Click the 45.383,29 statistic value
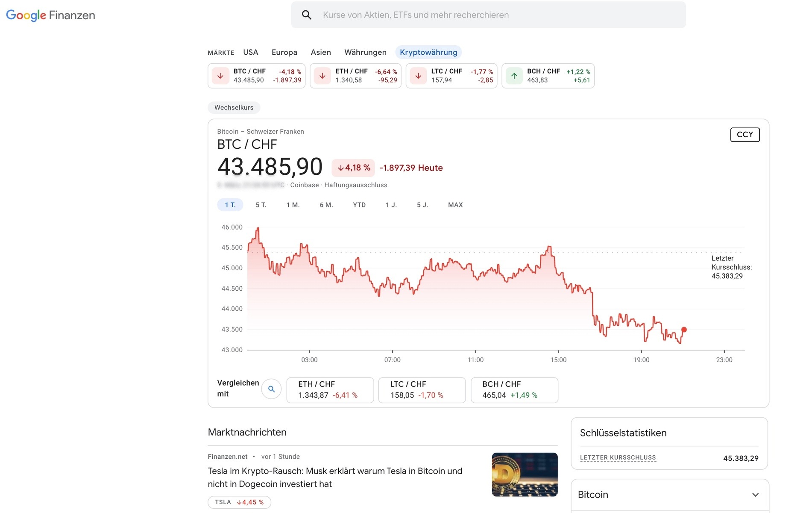The image size is (812, 513). 741,458
